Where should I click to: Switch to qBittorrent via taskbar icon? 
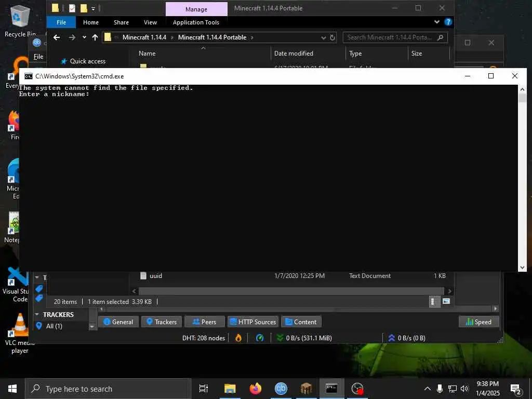(281, 389)
